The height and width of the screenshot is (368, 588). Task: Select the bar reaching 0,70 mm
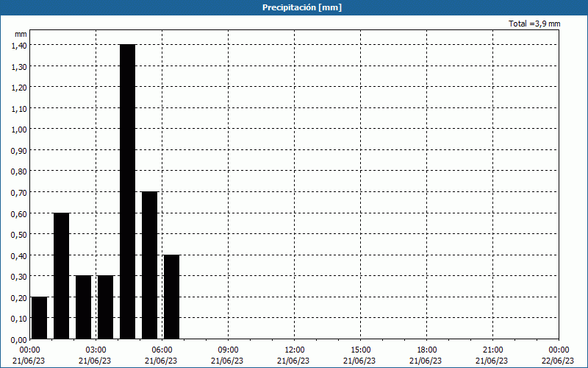pos(150,265)
